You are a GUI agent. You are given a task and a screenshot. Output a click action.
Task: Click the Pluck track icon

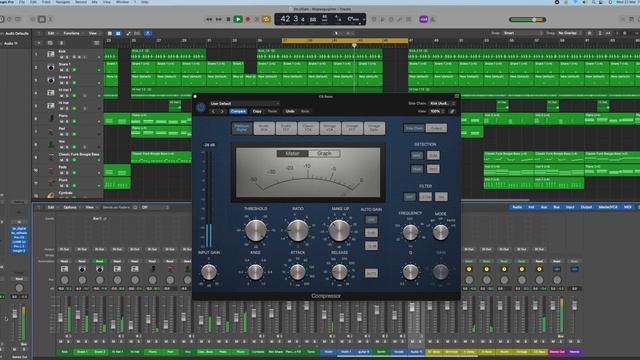coord(51,182)
